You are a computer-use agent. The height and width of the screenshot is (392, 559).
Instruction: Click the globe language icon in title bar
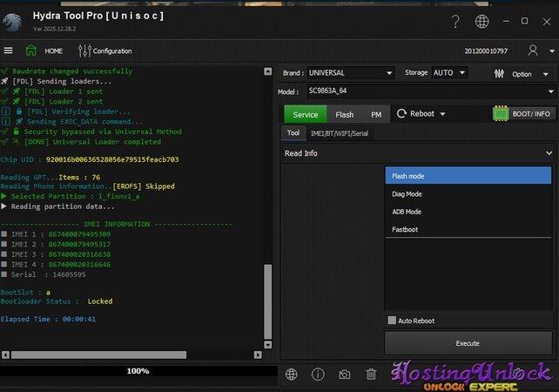pos(482,22)
